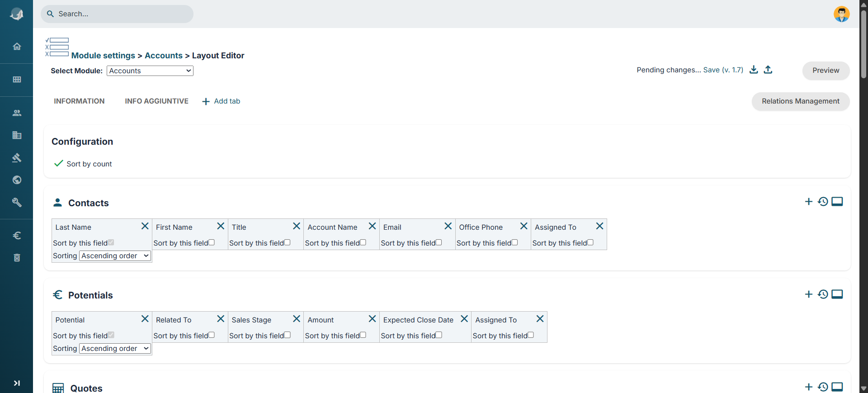The height and width of the screenshot is (393, 868).
Task: Enable sort by Account Name field
Action: coord(363,242)
